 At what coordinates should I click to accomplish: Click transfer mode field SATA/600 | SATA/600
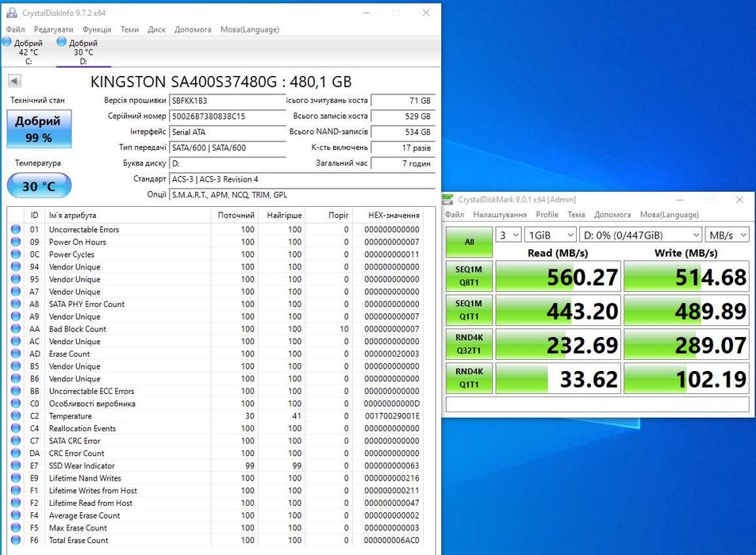pyautogui.click(x=228, y=147)
